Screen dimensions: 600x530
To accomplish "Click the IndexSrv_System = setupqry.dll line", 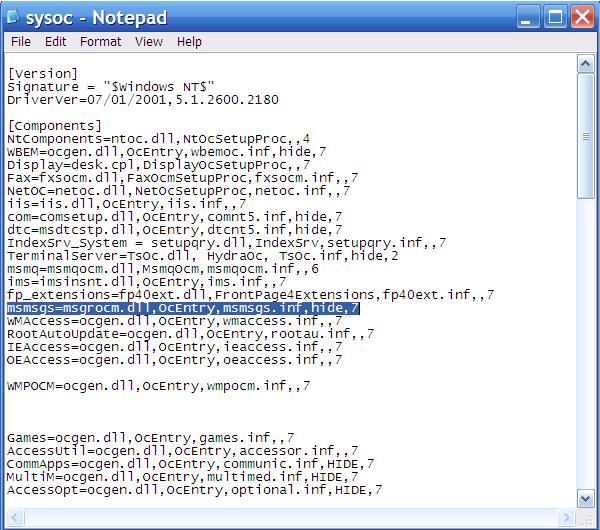I will tap(227, 243).
